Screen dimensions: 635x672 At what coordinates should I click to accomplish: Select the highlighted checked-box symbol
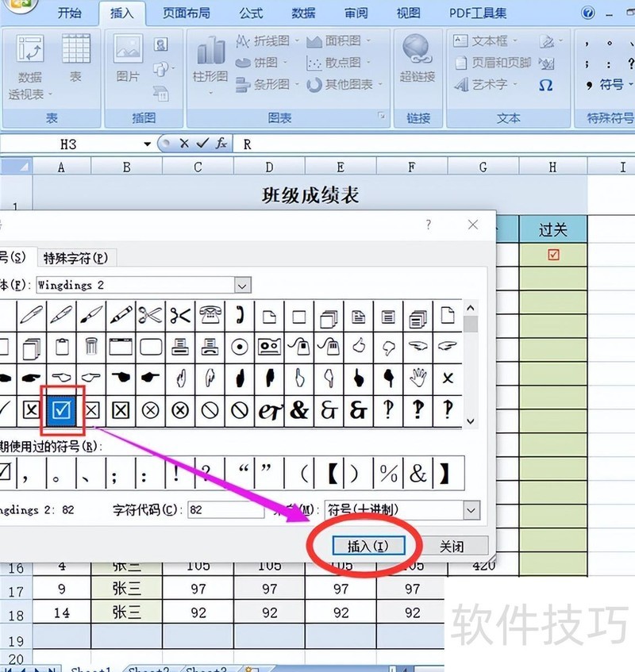point(62,409)
